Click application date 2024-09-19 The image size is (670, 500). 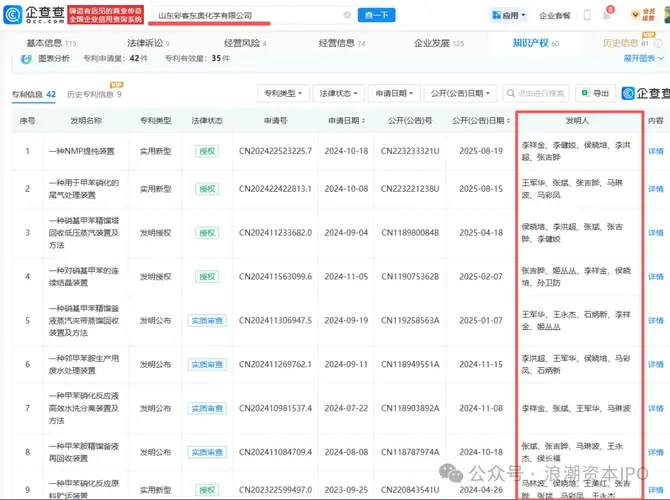click(x=347, y=321)
